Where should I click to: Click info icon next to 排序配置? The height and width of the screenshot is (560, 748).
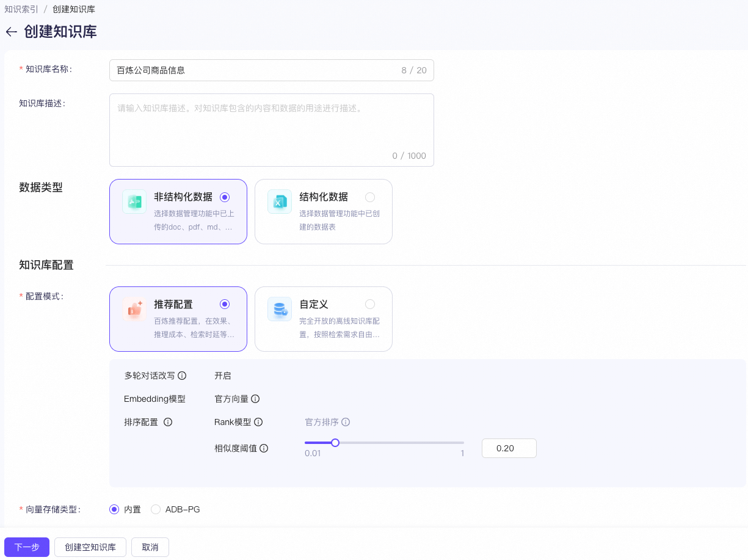pos(168,422)
